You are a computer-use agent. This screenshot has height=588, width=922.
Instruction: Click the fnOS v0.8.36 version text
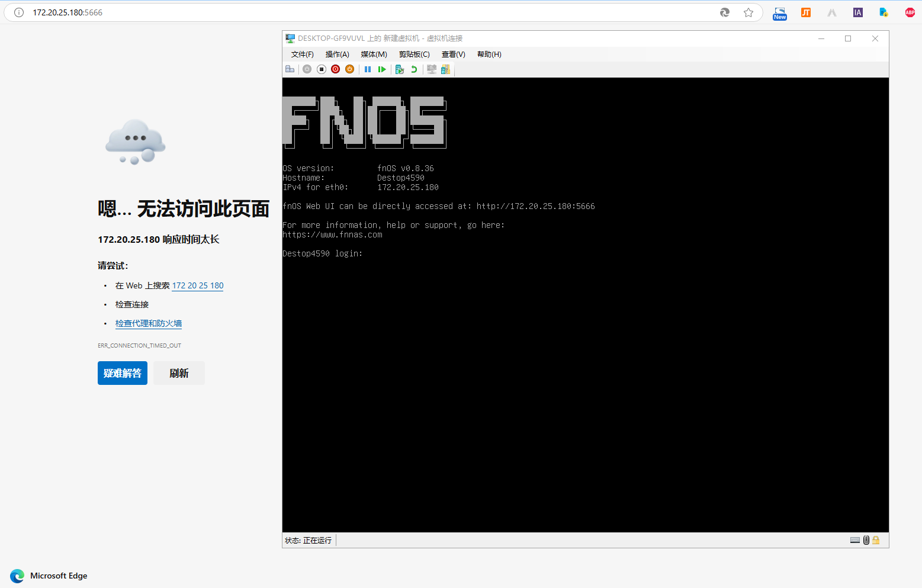(x=406, y=168)
